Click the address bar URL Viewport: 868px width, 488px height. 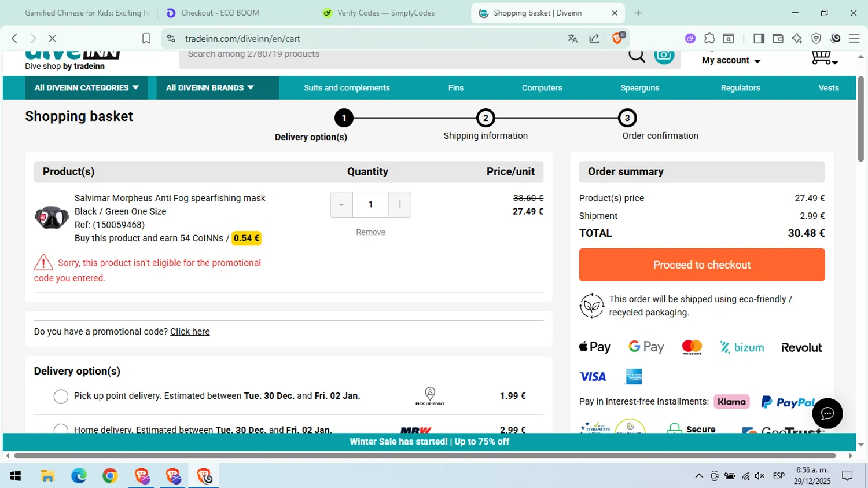tap(242, 39)
